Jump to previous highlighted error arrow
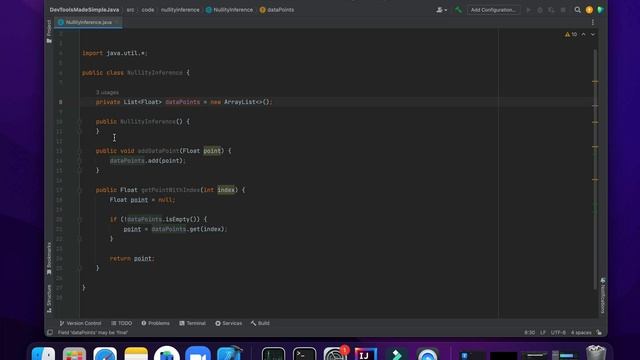 coord(584,34)
